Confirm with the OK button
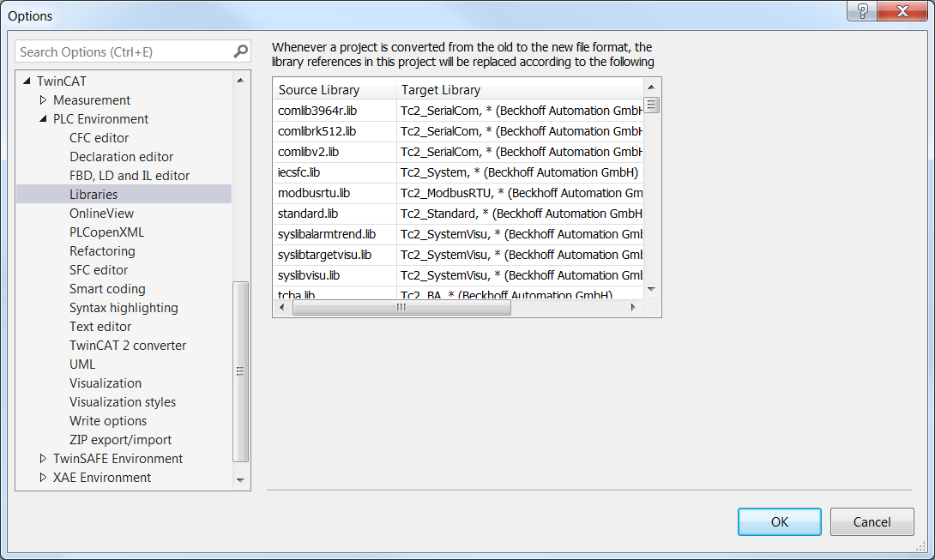Image resolution: width=935 pixels, height=560 pixels. pos(780,521)
